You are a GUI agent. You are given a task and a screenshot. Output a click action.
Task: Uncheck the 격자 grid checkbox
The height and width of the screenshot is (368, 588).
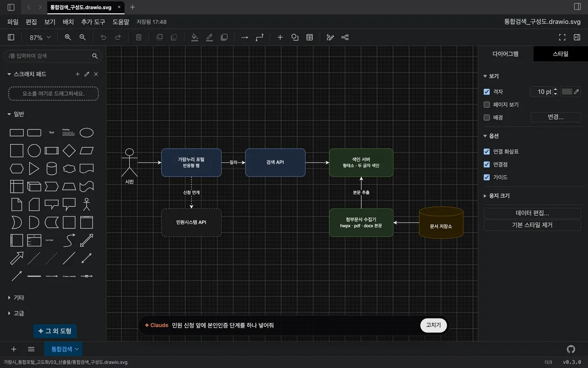tap(487, 92)
